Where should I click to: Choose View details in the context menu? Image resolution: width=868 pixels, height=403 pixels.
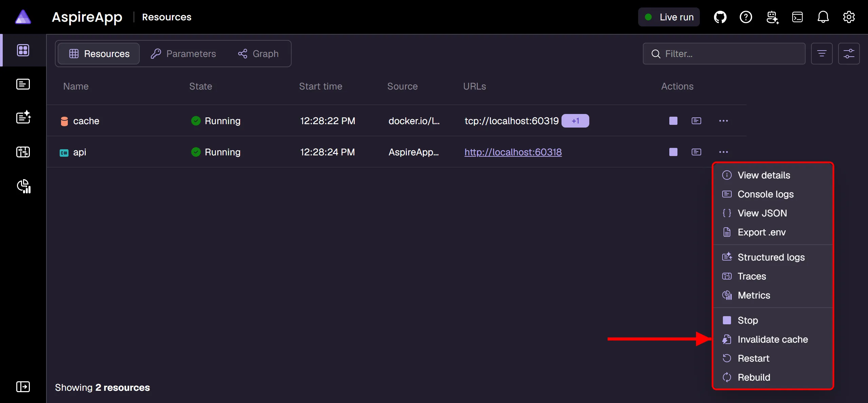click(773, 175)
